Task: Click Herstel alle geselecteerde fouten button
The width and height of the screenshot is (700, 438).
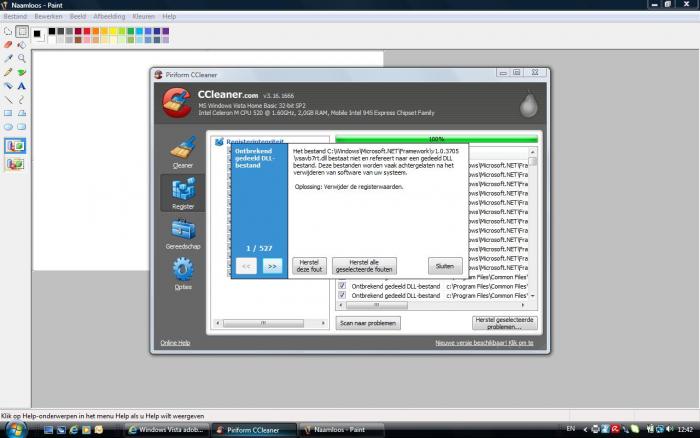Action: (x=364, y=266)
